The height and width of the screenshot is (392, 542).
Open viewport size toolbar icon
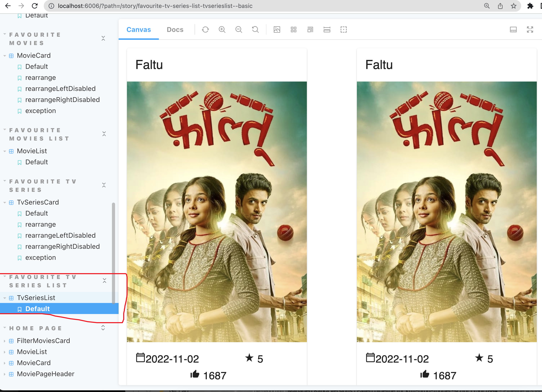310,30
